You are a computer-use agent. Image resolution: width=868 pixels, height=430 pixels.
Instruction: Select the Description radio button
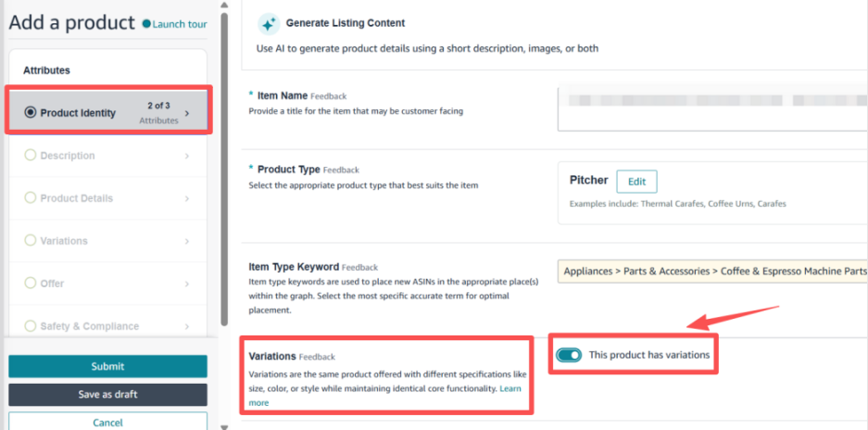pyautogui.click(x=31, y=155)
